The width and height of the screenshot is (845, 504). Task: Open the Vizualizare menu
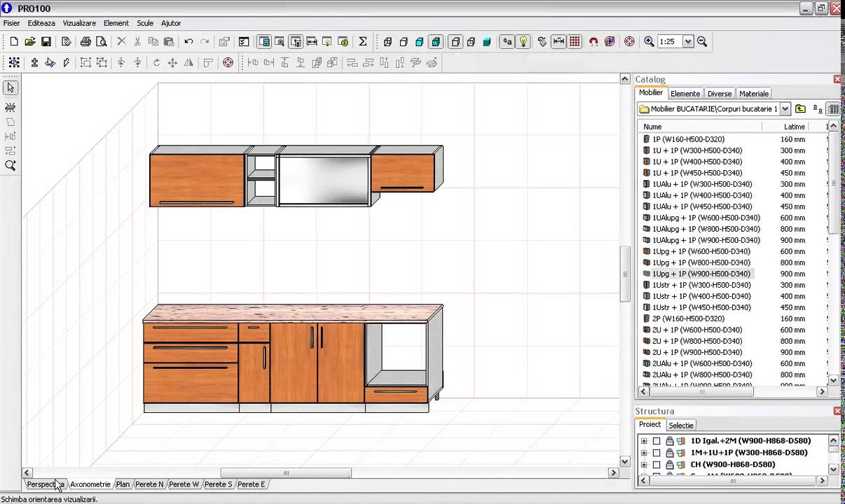pos(79,23)
